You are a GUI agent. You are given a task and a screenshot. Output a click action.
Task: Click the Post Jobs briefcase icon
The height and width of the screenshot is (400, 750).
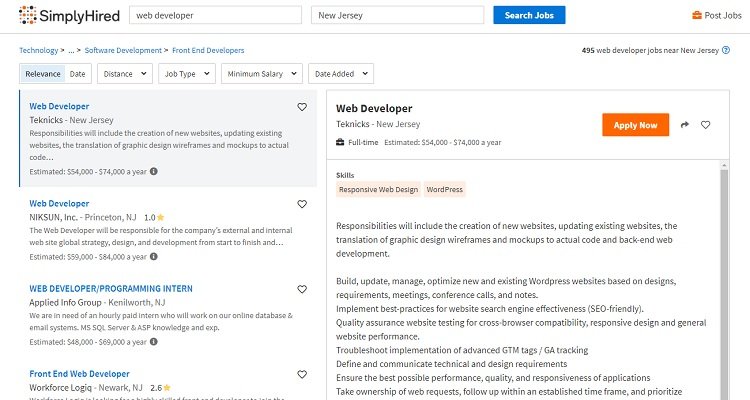[697, 15]
